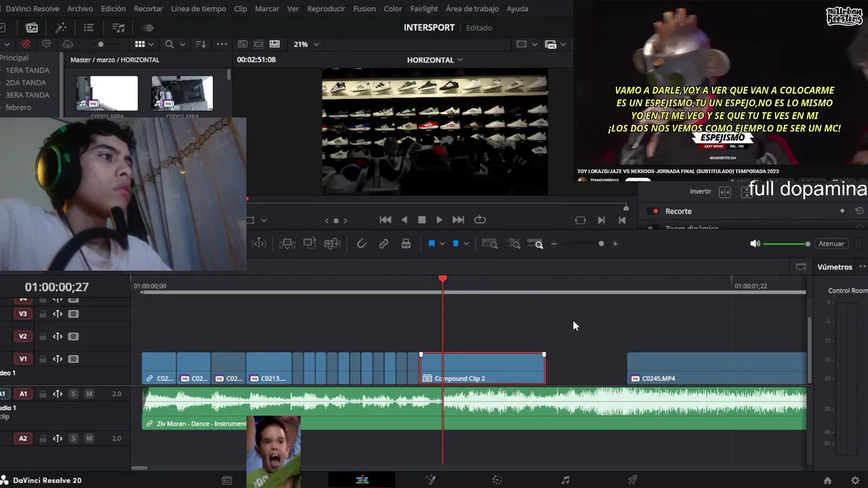Jump to the last frame

[458, 220]
